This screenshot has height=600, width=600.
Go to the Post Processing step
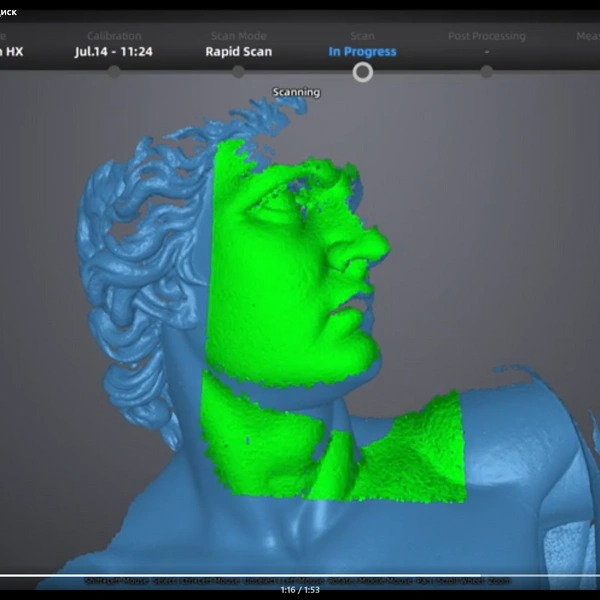pos(487,36)
